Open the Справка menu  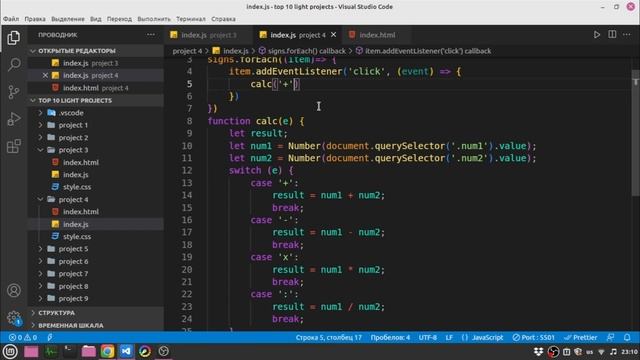[223, 19]
